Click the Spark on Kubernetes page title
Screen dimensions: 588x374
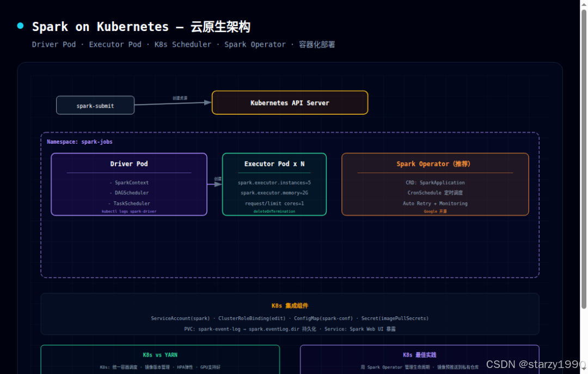click(x=141, y=27)
